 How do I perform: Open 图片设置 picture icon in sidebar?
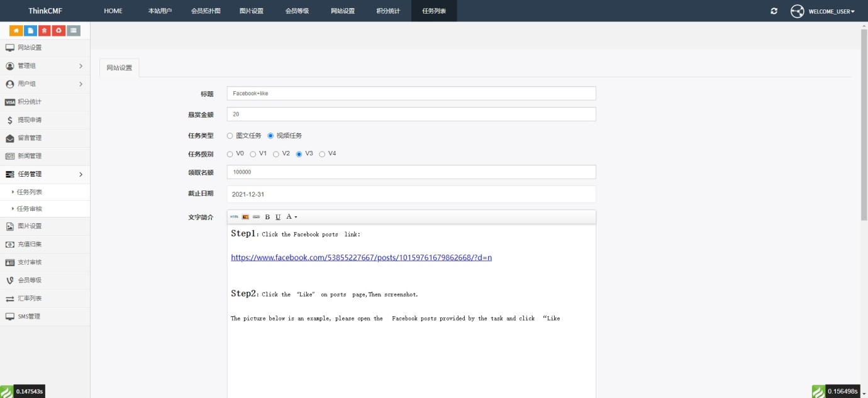coord(9,226)
